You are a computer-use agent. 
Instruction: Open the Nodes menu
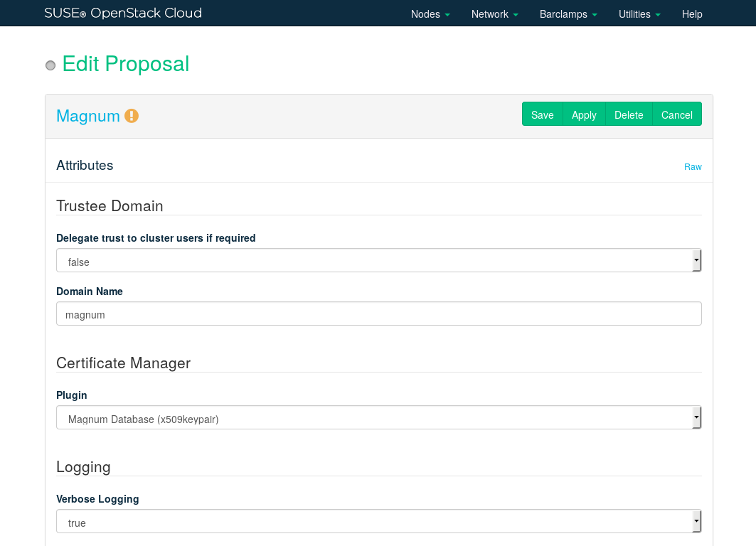(x=430, y=14)
